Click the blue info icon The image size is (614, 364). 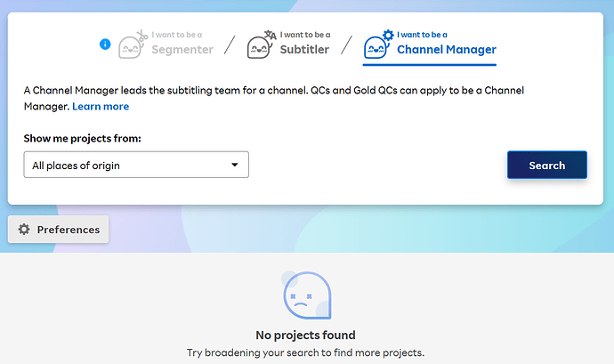105,44
